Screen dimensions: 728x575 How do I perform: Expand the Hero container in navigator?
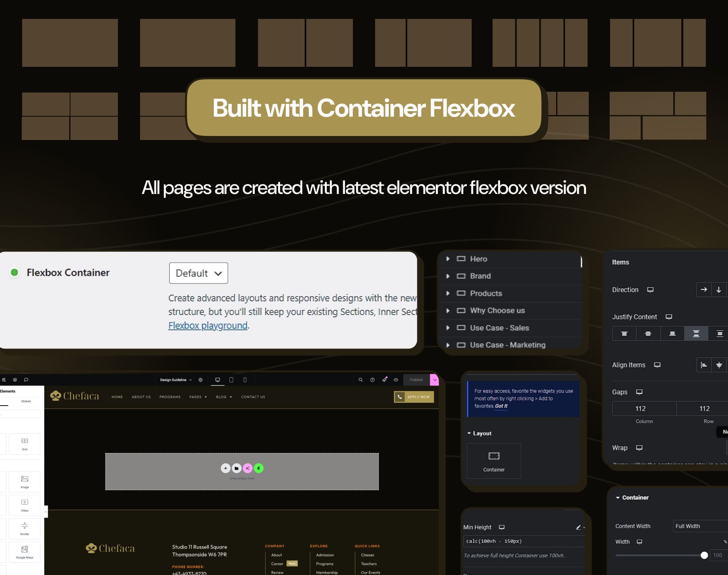[448, 259]
